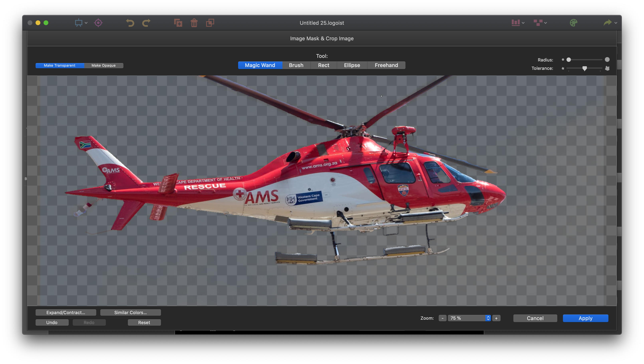Click the green share arrow icon
The image size is (644, 364).
608,23
